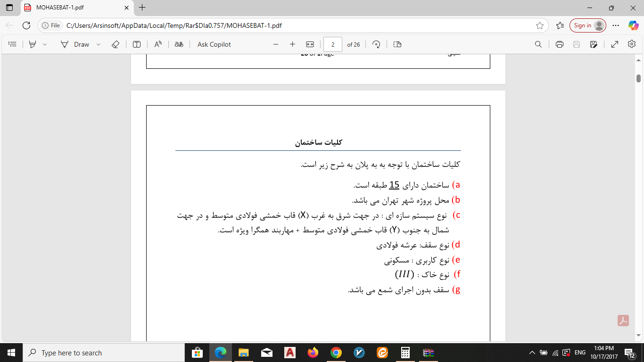Open PDF settings gear
This screenshot has height=362, width=644.
pos(632,44)
